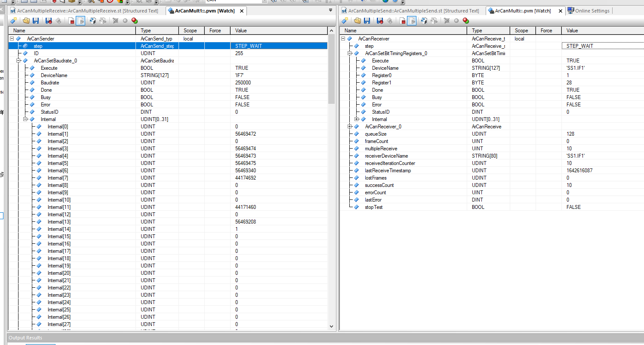Click the greyed crossed-out icon in left watch toolbar

115,20
